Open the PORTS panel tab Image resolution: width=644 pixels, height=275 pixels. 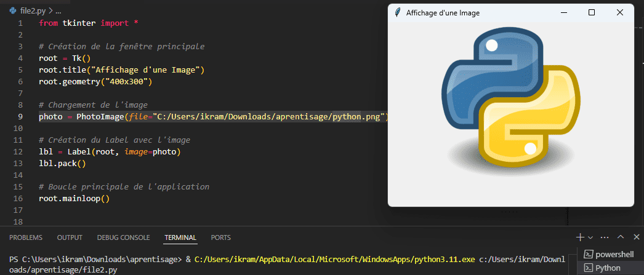click(221, 237)
